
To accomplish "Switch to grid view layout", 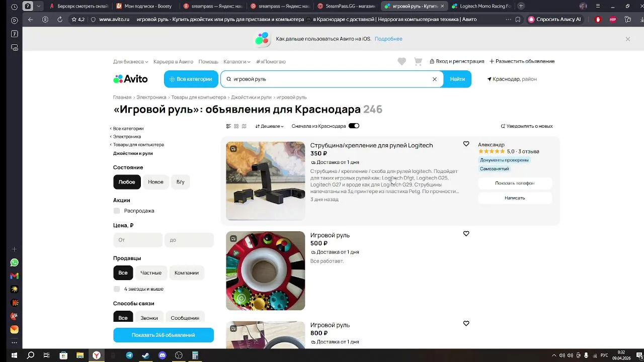I will [x=236, y=126].
